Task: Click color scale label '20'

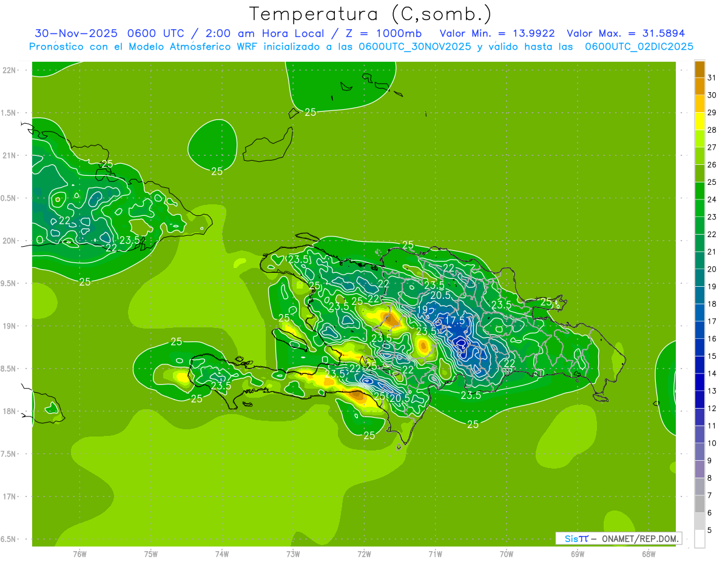Action: point(712,269)
